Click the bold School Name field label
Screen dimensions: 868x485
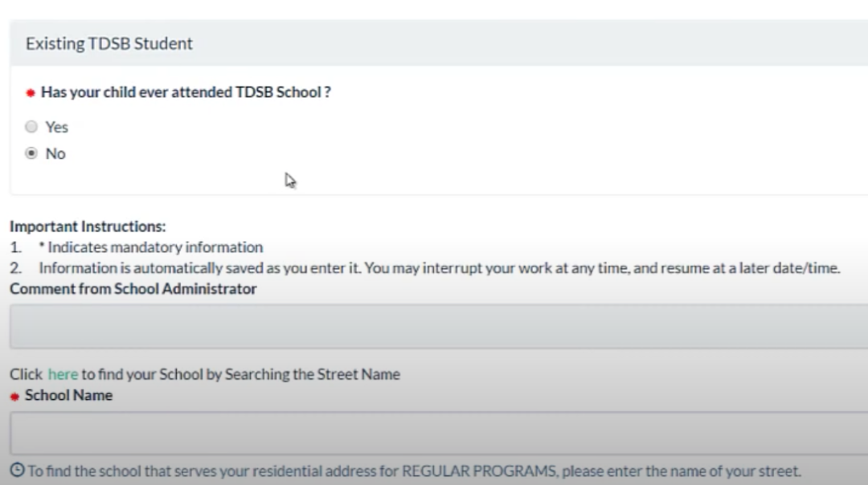(68, 395)
